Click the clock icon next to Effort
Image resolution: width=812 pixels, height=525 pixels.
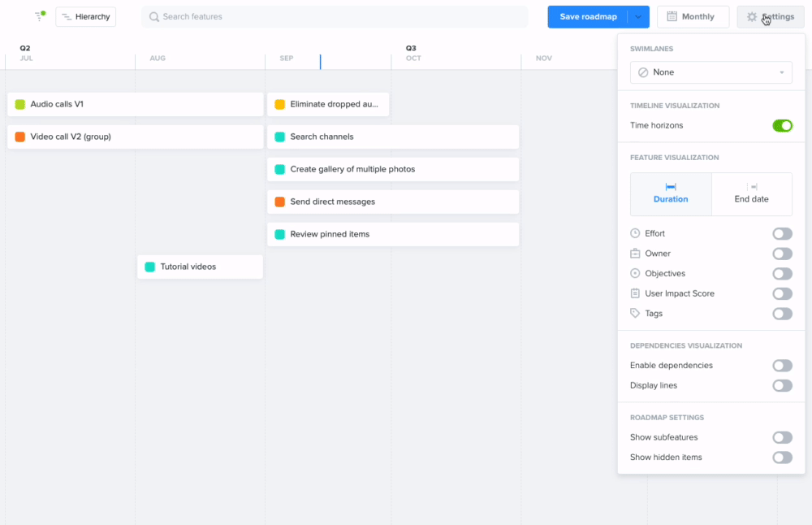point(635,233)
